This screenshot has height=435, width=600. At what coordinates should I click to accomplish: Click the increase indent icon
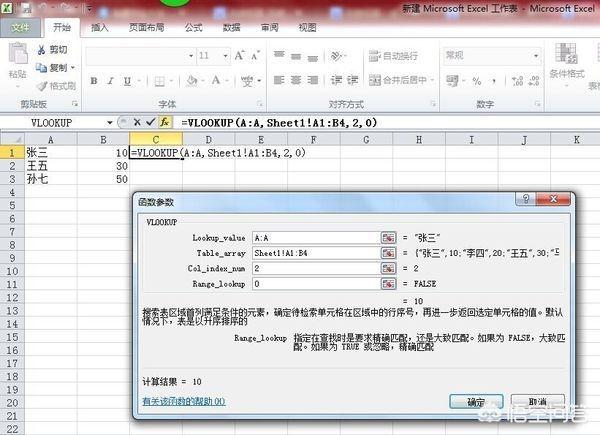pos(352,80)
